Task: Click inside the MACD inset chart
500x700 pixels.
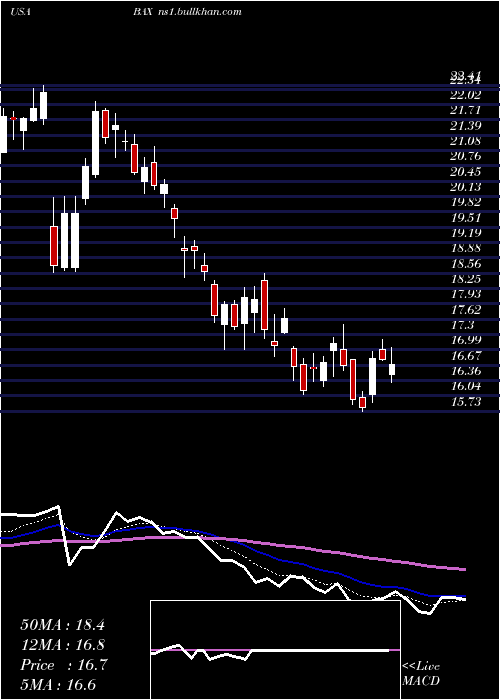Action: tap(275, 650)
